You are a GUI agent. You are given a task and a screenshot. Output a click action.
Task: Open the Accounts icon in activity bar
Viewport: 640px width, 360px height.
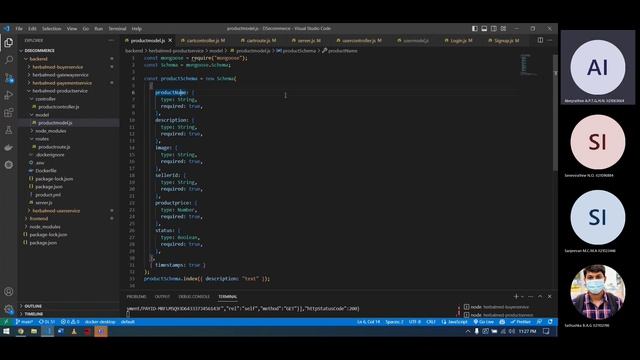9,291
